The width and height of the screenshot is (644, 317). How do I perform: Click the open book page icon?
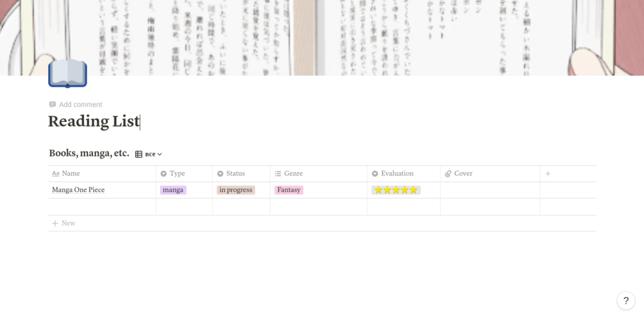[68, 73]
